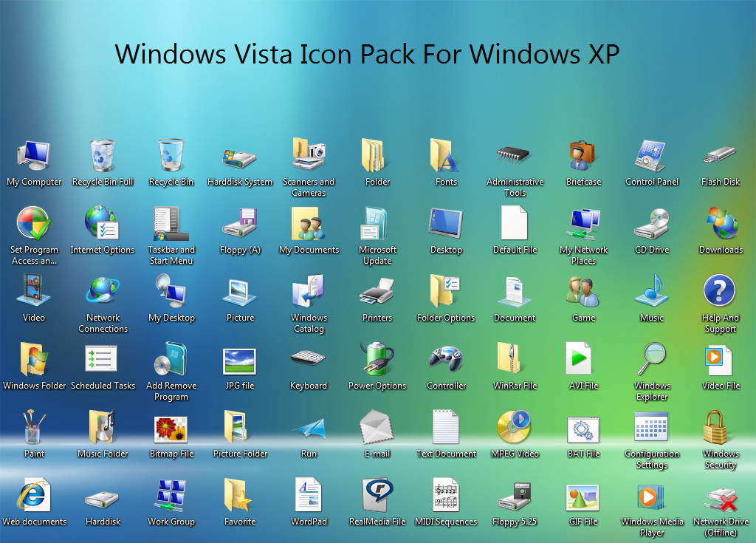
Task: Open the Downloads globe icon
Action: point(722,222)
